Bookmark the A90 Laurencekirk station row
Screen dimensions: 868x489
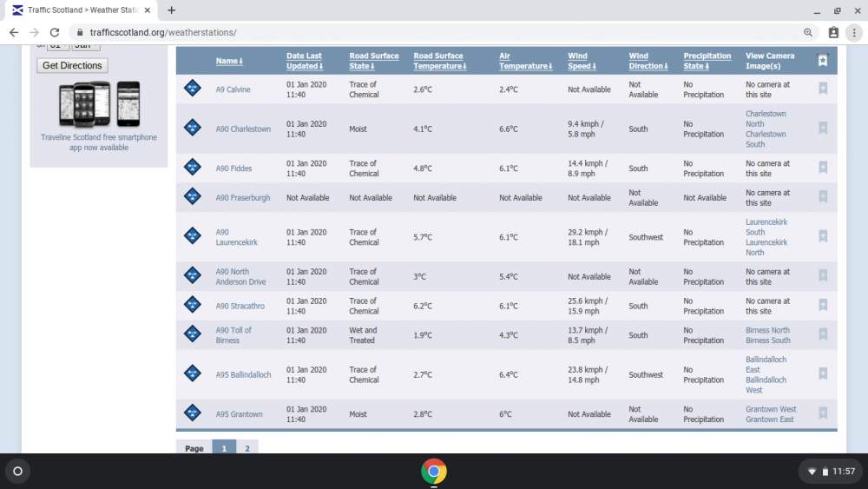click(x=823, y=235)
